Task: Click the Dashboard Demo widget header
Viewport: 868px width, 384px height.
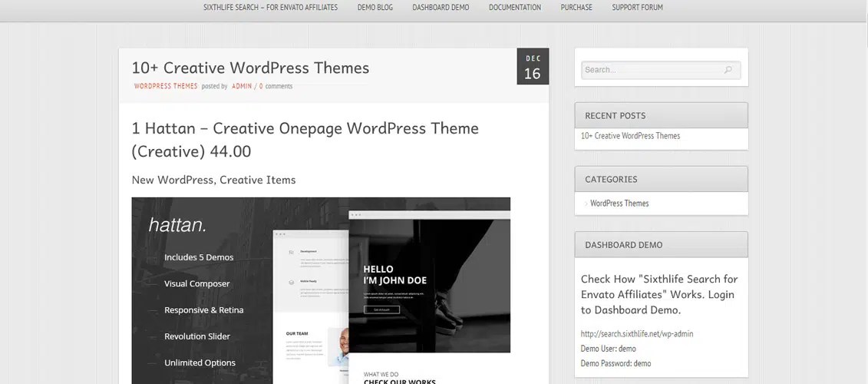Action: point(661,244)
